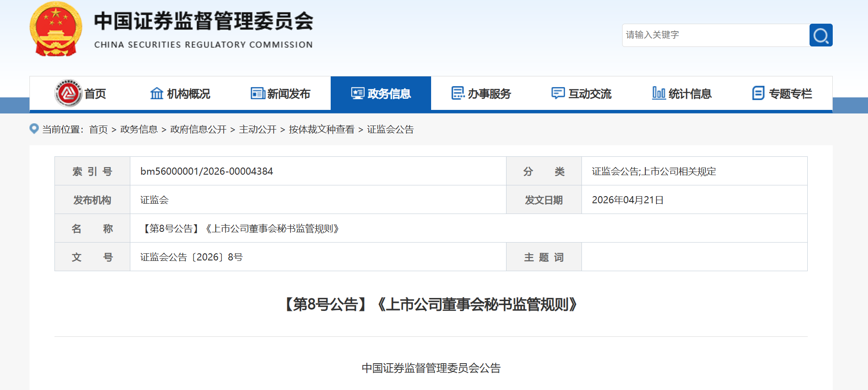Click the 名称 table header cell
Screen dimensions: 868x390
point(92,228)
